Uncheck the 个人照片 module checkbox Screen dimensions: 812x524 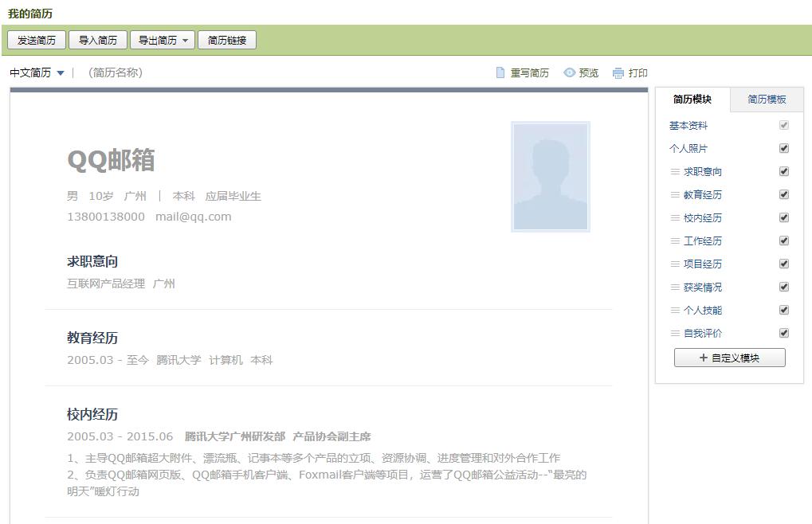click(783, 148)
